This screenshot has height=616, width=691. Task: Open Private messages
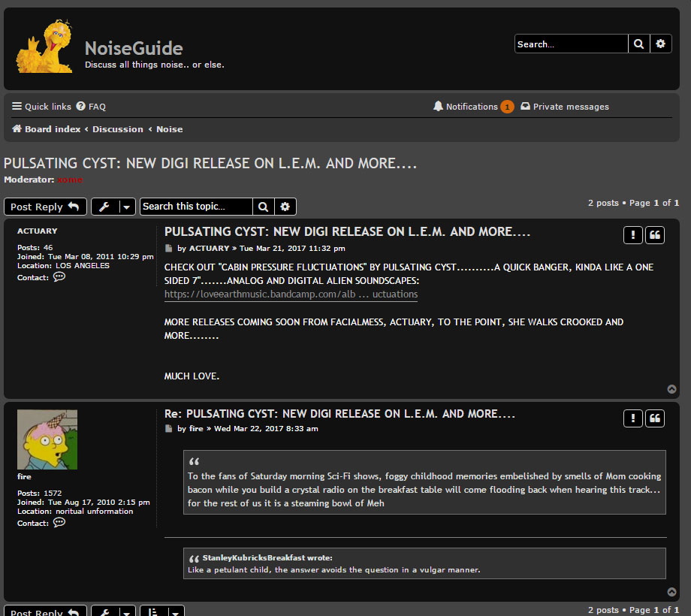pos(565,107)
